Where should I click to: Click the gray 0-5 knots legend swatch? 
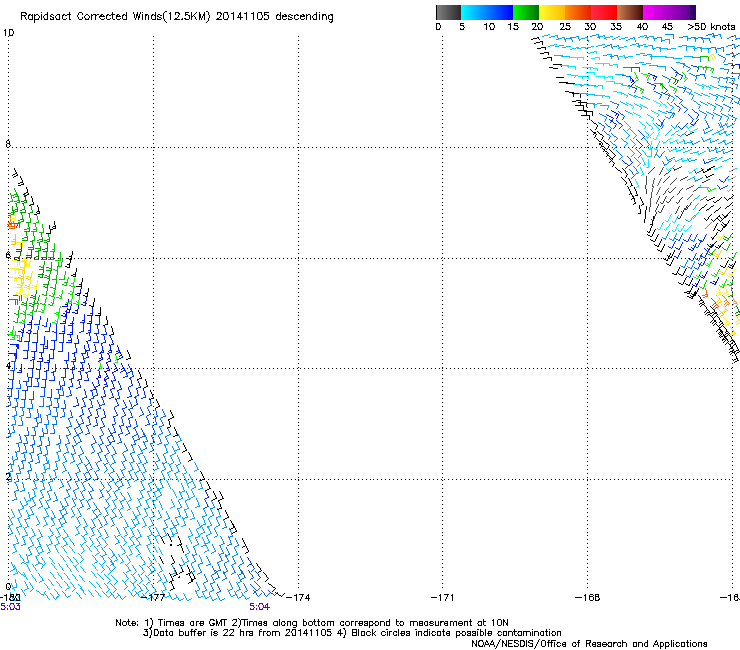448,12
